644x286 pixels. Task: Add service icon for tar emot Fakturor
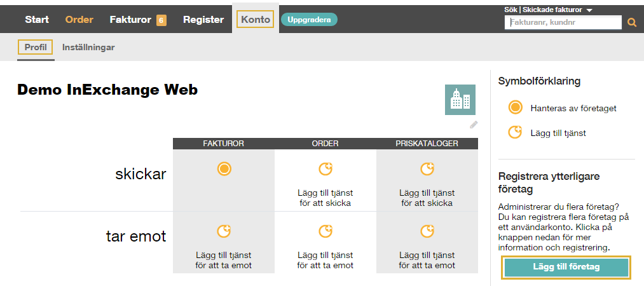click(224, 231)
